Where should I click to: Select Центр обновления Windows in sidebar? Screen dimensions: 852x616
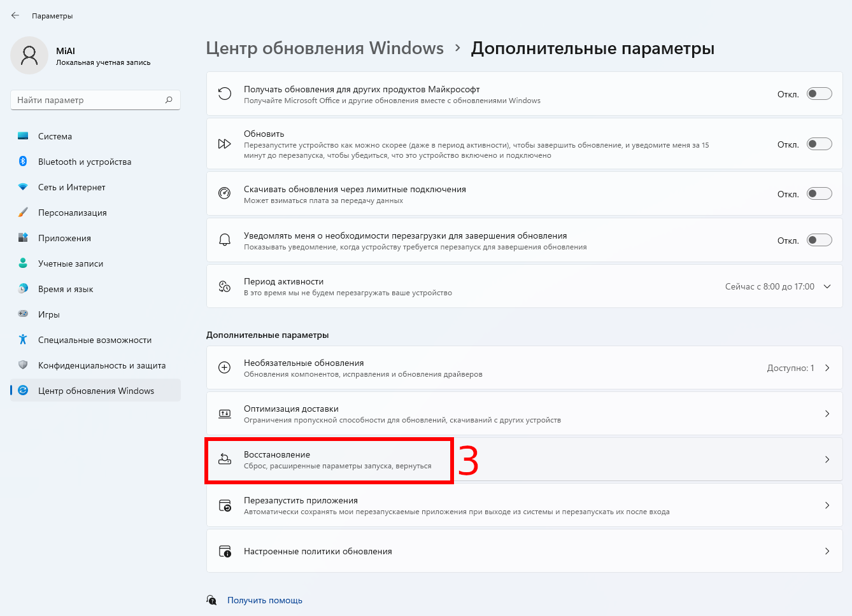coord(96,391)
